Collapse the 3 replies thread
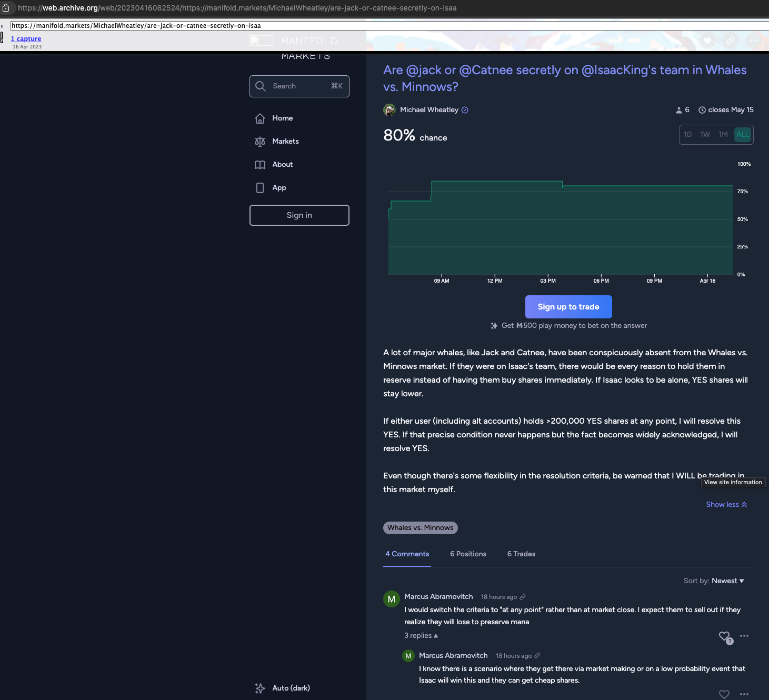769x700 pixels. coord(421,636)
